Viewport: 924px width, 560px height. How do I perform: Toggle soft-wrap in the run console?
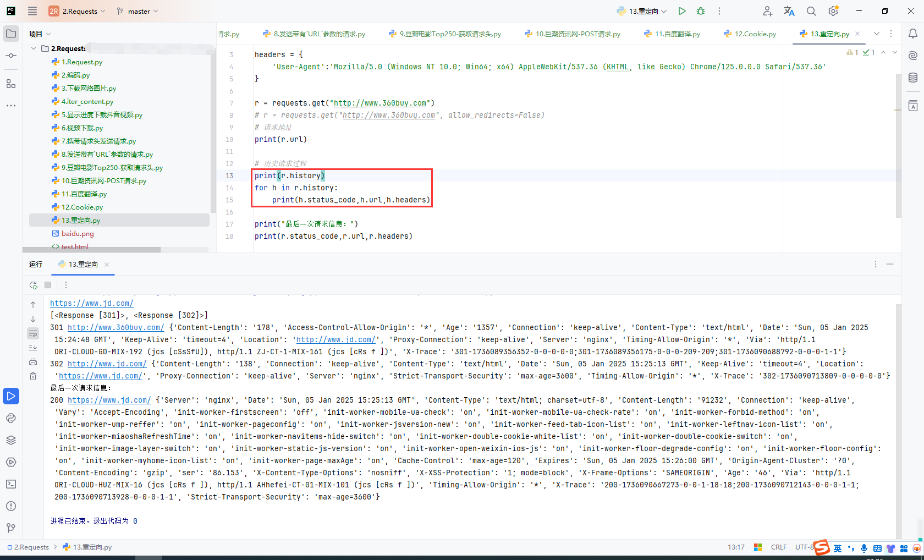33,333
